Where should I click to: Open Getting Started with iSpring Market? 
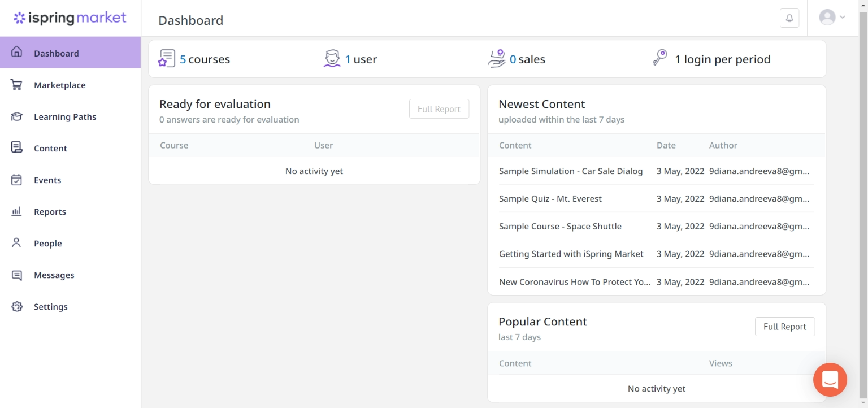[571, 254]
